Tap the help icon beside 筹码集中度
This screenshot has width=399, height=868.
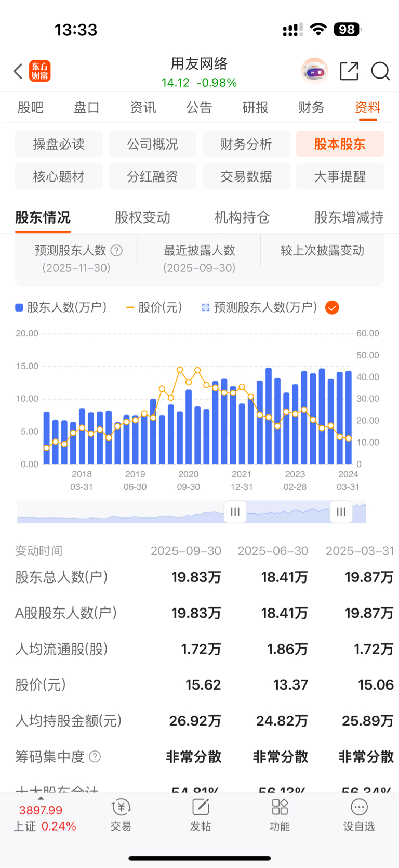point(95,757)
